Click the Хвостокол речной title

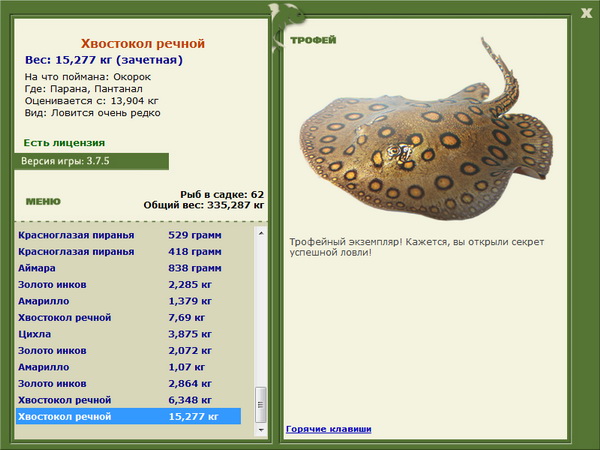pos(143,44)
